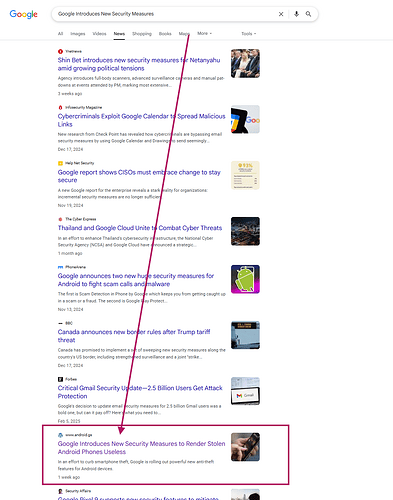Click the stolen Android phones article thumbnail

(245, 447)
